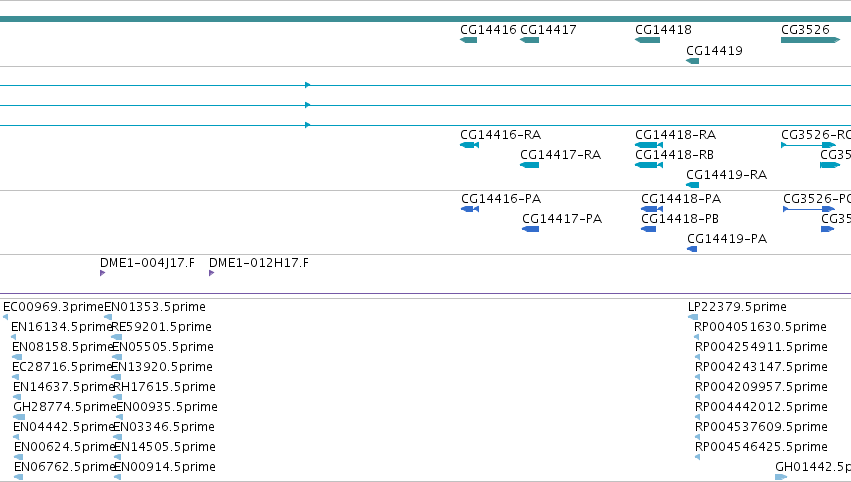Click the blue protein glyph under CG14416-PA

[470, 209]
